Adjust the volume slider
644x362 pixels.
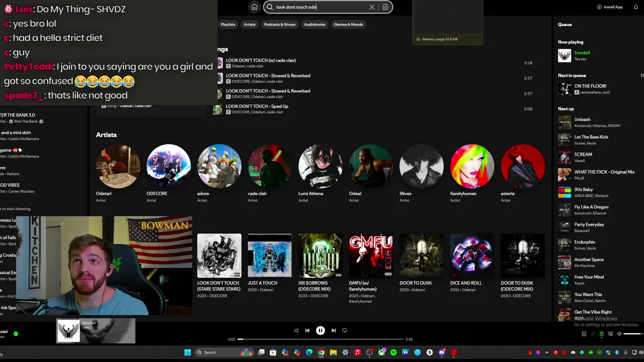tap(632, 334)
